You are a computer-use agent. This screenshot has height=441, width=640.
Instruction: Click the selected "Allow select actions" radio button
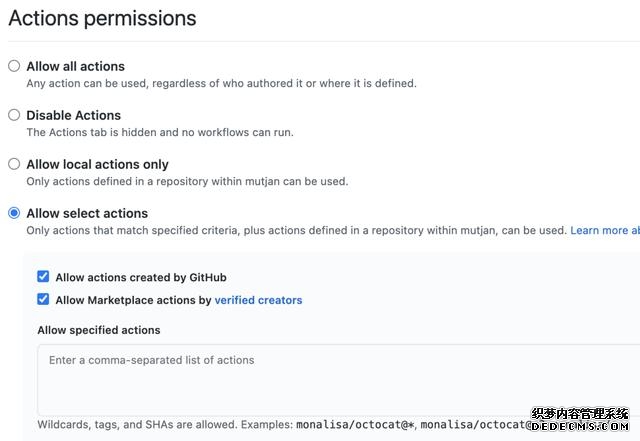[14, 213]
